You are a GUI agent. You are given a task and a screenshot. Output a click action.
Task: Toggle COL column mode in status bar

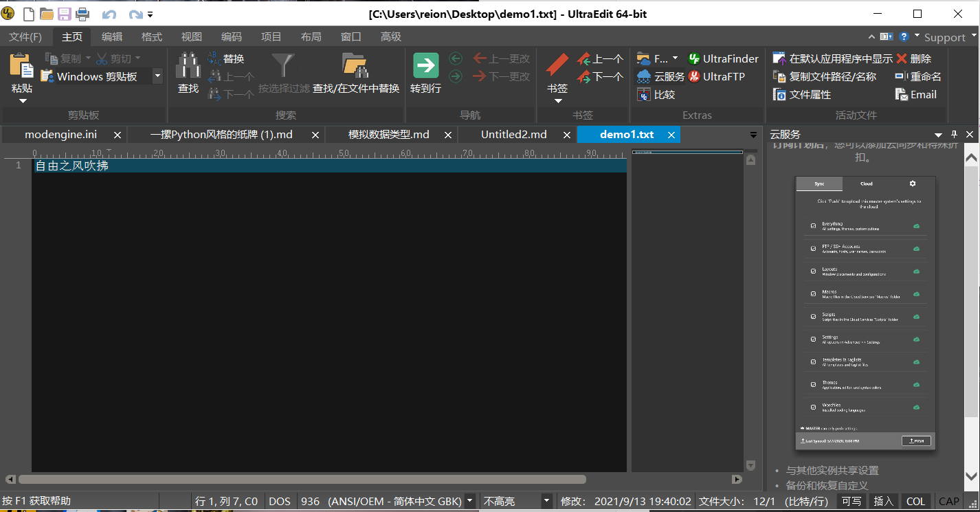[915, 501]
